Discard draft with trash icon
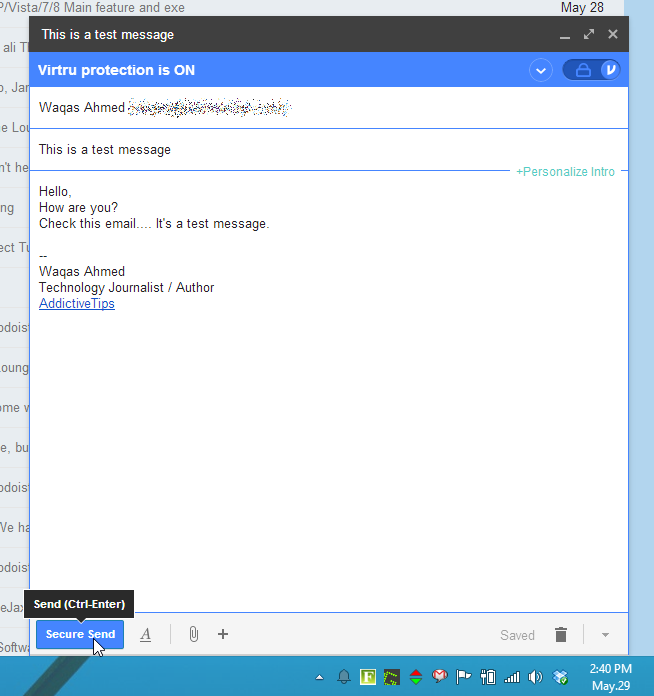 click(561, 635)
